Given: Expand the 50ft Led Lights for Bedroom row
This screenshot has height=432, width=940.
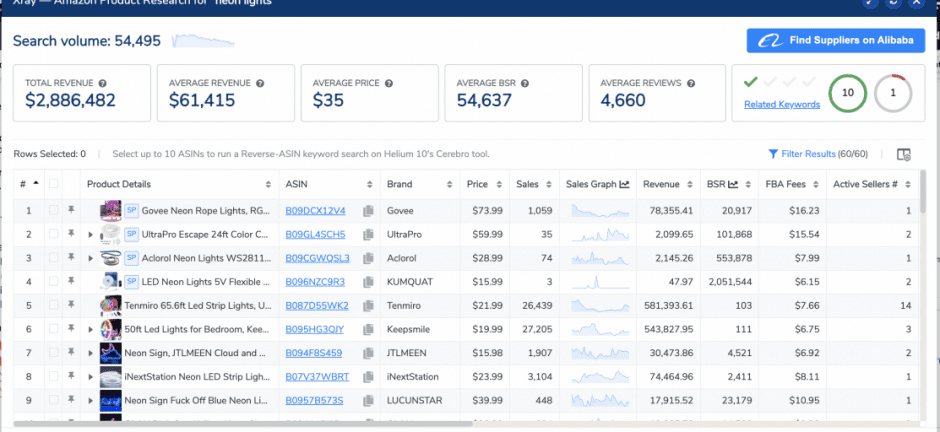Looking at the screenshot, I should 91,330.
